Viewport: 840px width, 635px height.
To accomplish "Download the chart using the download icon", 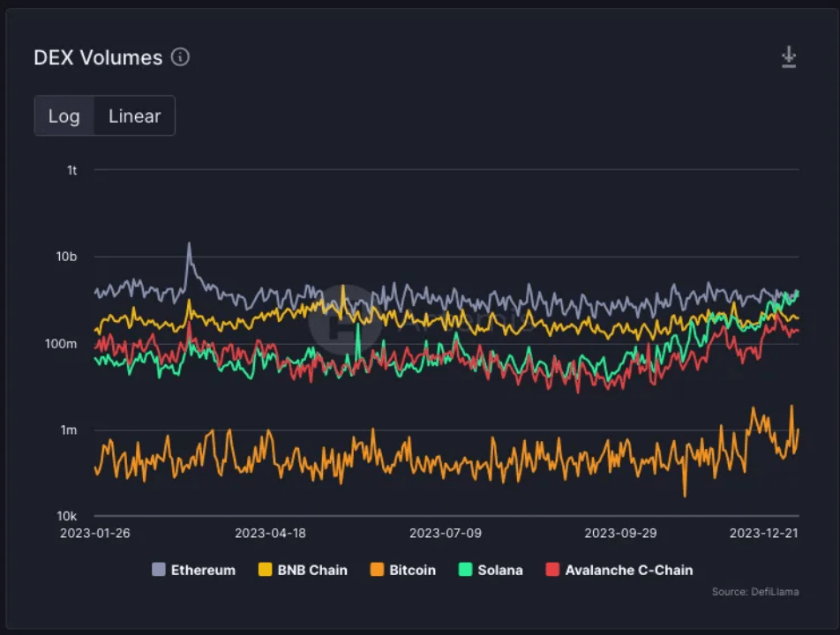I will click(x=788, y=57).
